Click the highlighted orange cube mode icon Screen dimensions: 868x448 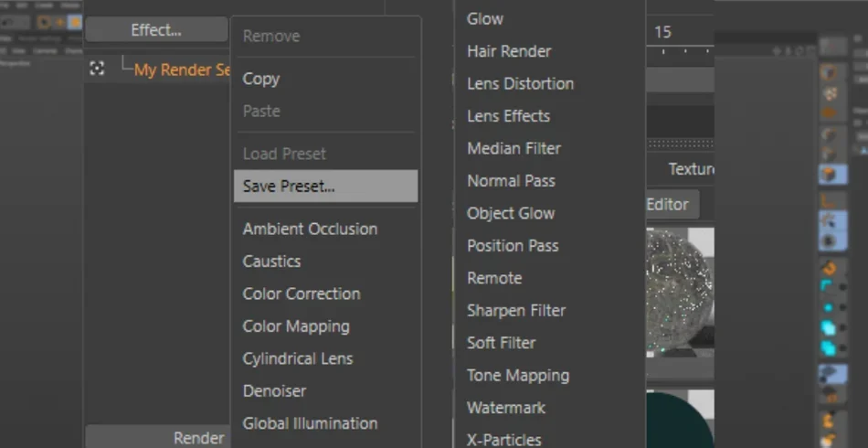[x=832, y=175]
